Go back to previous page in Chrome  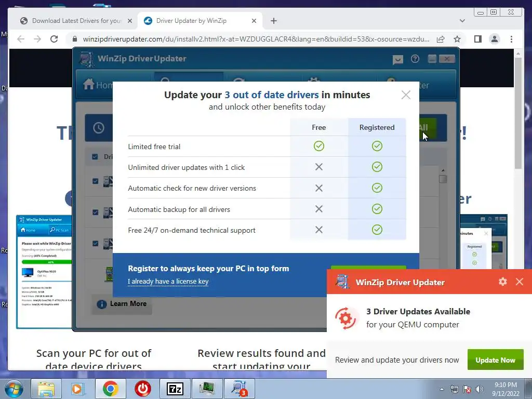(x=21, y=39)
